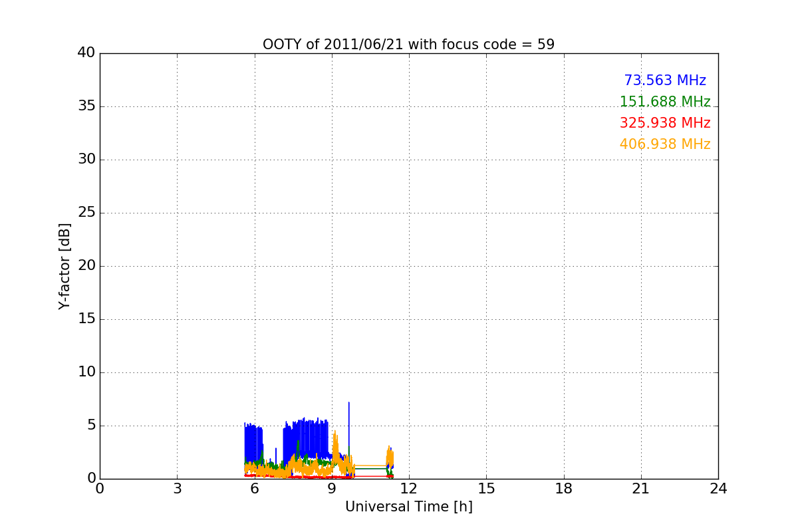Screen dimensions: 798x532
Task: Click the x-axis tick label 12
Action: tap(409, 489)
